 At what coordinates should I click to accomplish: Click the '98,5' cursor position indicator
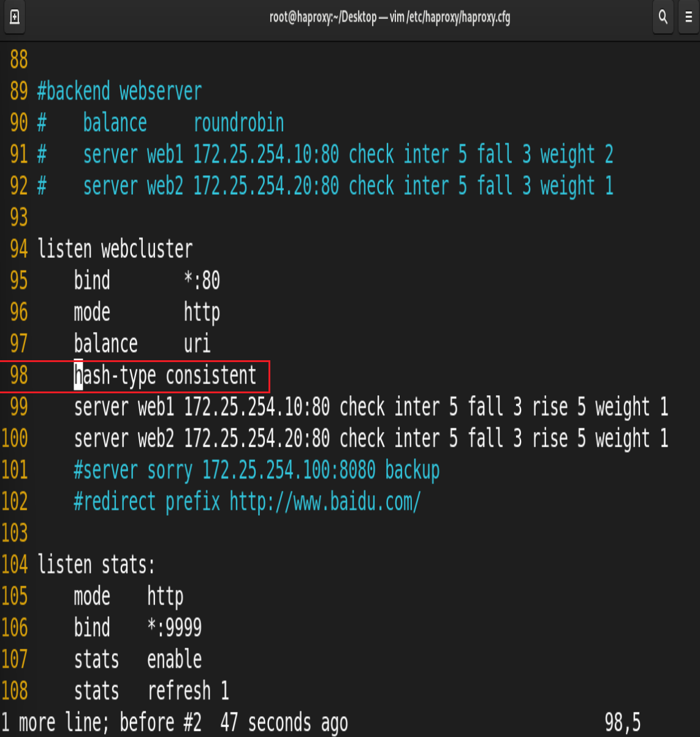(x=623, y=723)
